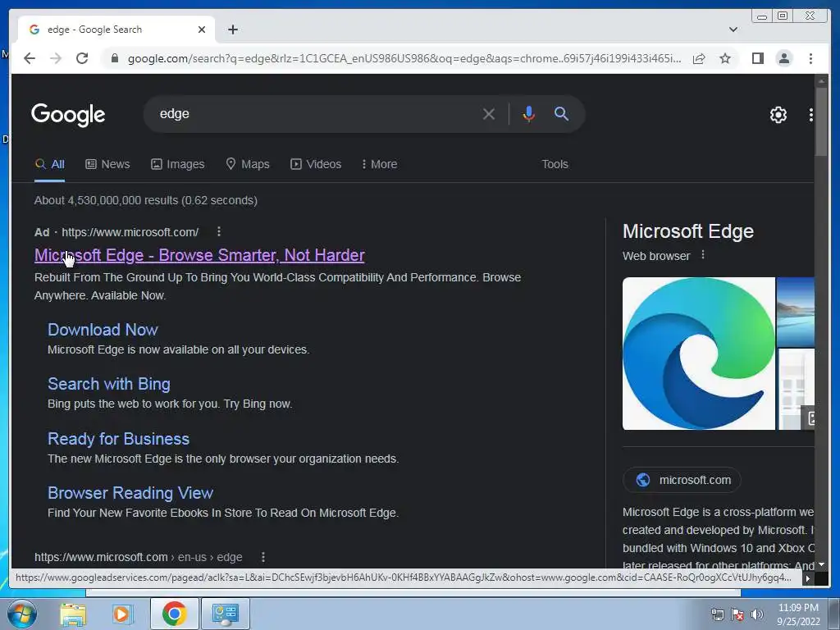This screenshot has height=630, width=840.
Task: Click the taskbar clock showing 11:09 PM
Action: 798,614
